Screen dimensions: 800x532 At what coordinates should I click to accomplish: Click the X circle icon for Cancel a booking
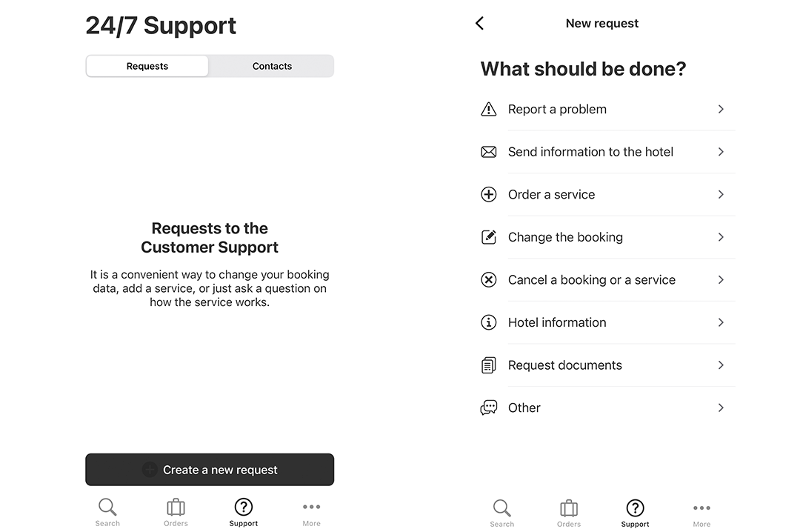pyautogui.click(x=488, y=280)
